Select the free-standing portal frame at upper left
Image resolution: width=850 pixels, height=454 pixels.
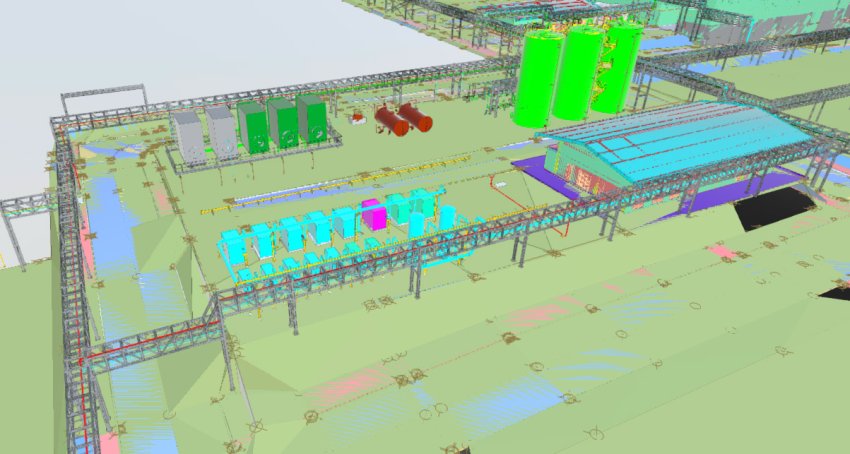coord(101,98)
